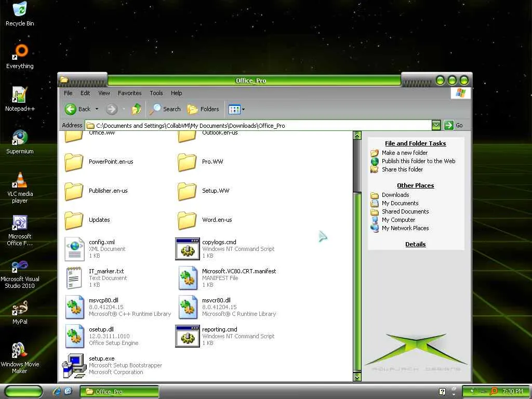The image size is (532, 399).
Task: Launch Everything search from desktop
Action: (x=20, y=56)
